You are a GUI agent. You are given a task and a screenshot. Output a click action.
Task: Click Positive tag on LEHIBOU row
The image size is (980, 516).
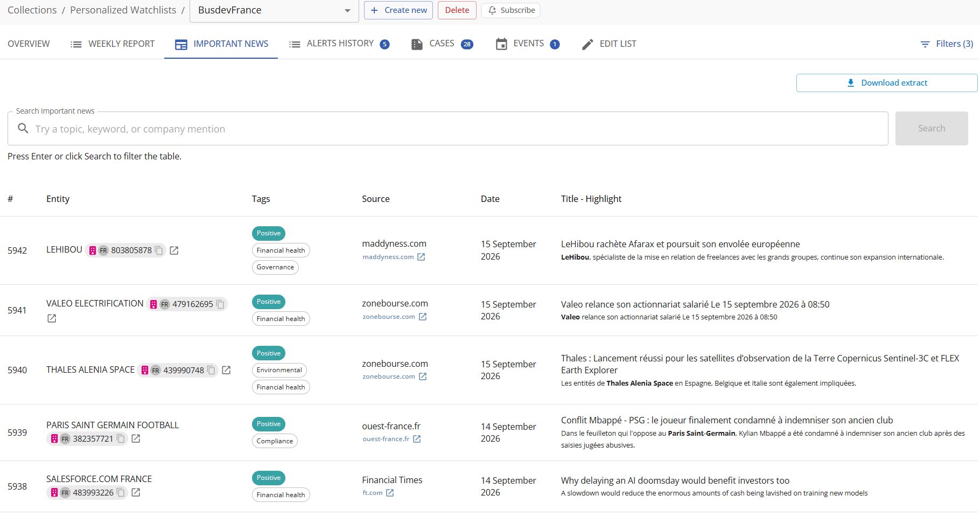pyautogui.click(x=269, y=233)
